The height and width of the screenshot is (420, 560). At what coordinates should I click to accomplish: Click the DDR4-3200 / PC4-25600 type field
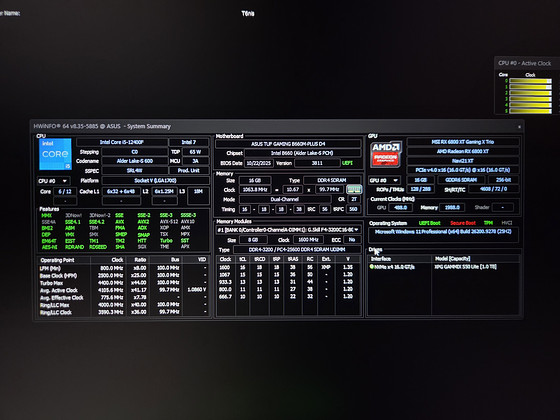tap(297, 250)
